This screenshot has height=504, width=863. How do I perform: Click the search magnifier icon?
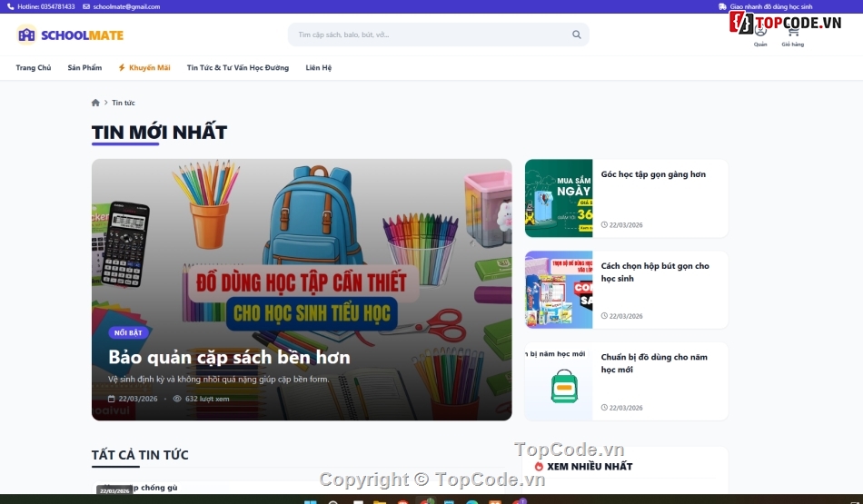coord(576,35)
